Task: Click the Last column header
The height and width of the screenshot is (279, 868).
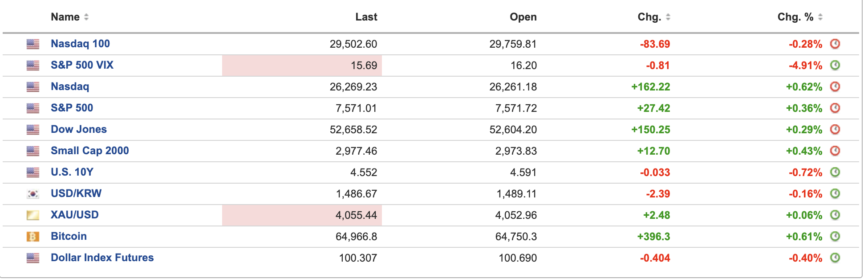Action: (366, 17)
